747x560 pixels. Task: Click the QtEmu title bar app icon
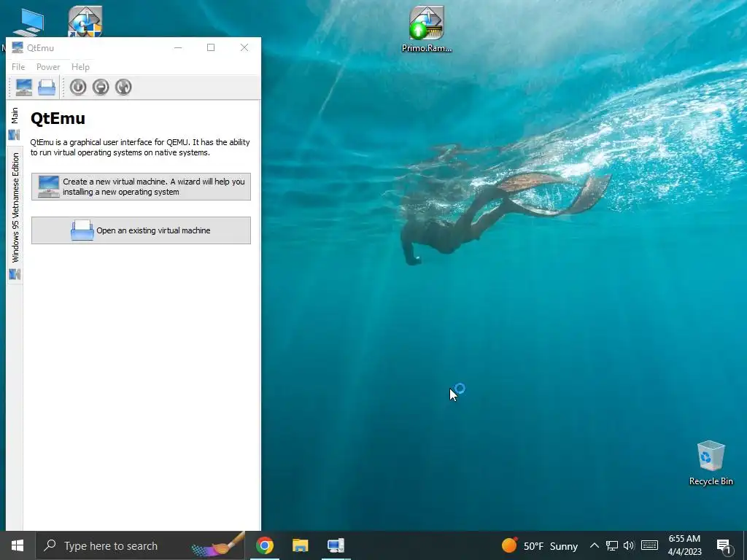[x=18, y=47]
